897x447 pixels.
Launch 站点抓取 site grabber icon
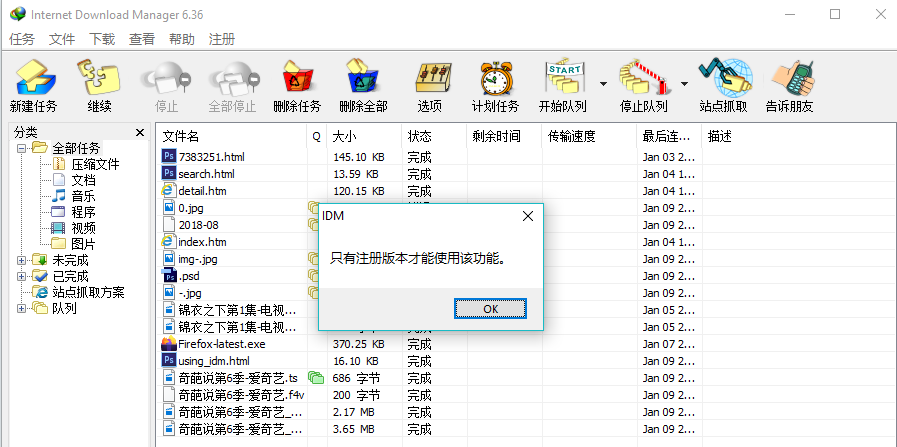coord(724,76)
